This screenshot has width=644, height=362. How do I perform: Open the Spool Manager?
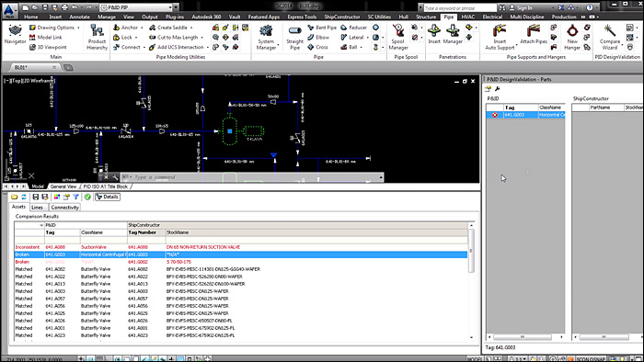point(398,37)
